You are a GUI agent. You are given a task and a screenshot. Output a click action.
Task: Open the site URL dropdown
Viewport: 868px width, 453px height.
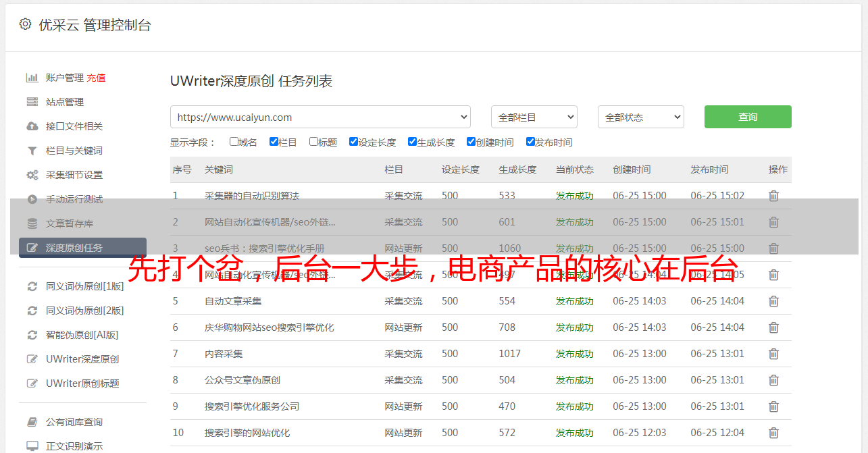(320, 117)
